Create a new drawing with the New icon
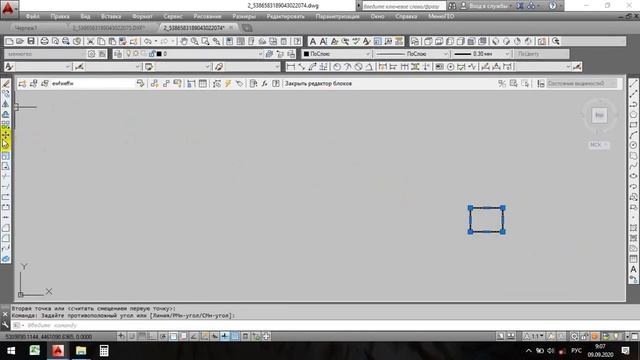 (x=9, y=41)
